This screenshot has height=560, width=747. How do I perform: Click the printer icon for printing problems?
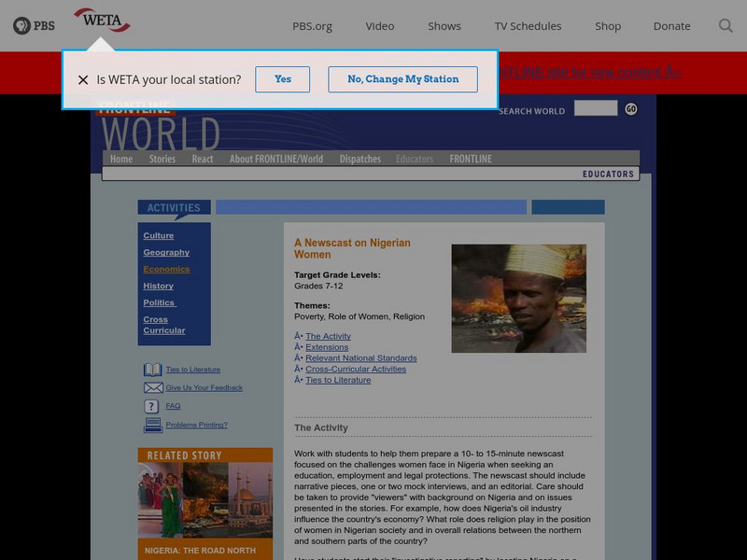[x=153, y=425]
